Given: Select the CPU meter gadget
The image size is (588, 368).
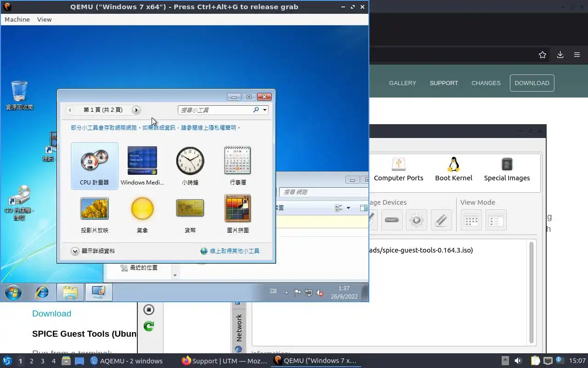Looking at the screenshot, I should click(x=94, y=166).
